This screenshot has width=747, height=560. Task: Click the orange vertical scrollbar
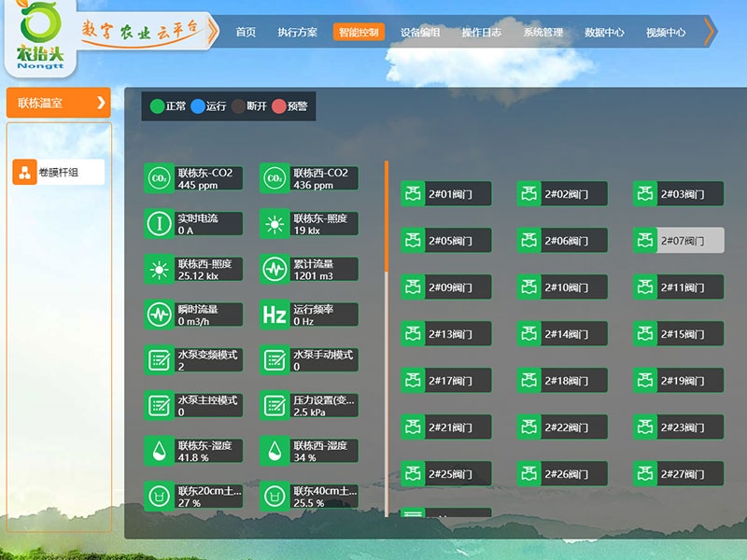(x=387, y=215)
